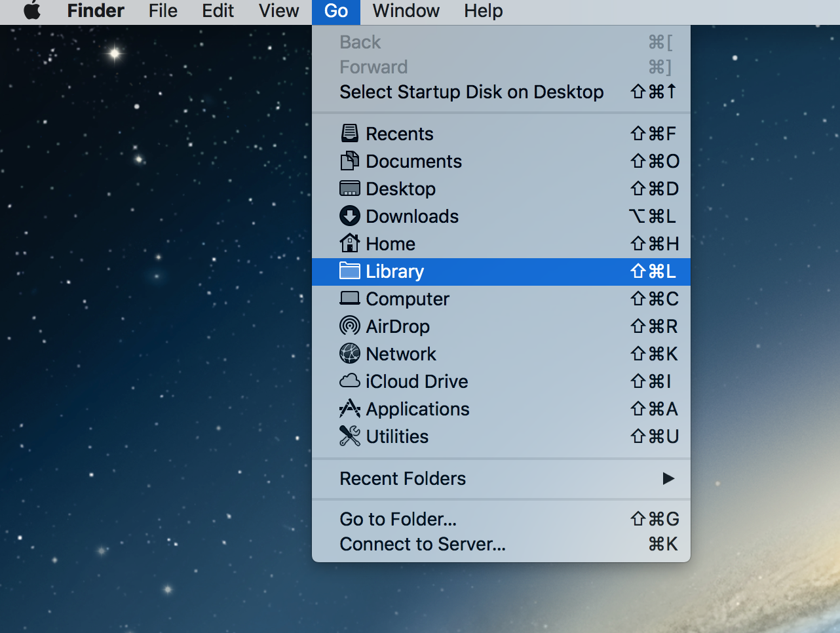Select the Home label
The width and height of the screenshot is (840, 633).
(391, 244)
